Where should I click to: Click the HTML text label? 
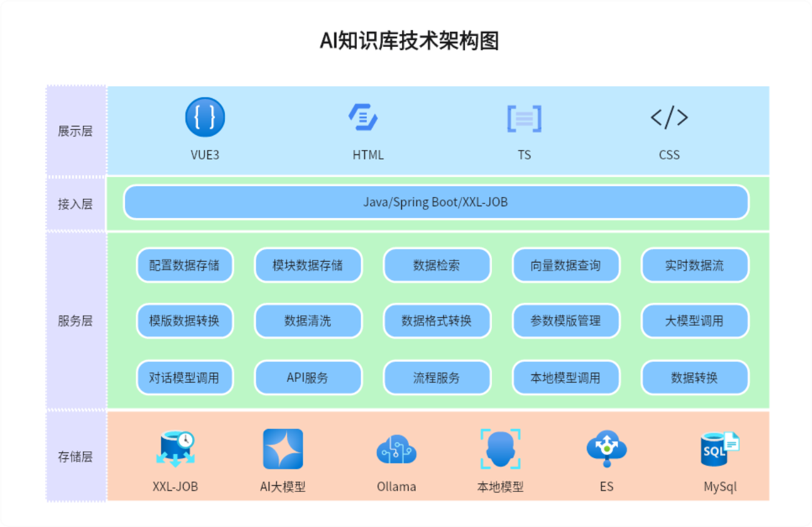368,155
